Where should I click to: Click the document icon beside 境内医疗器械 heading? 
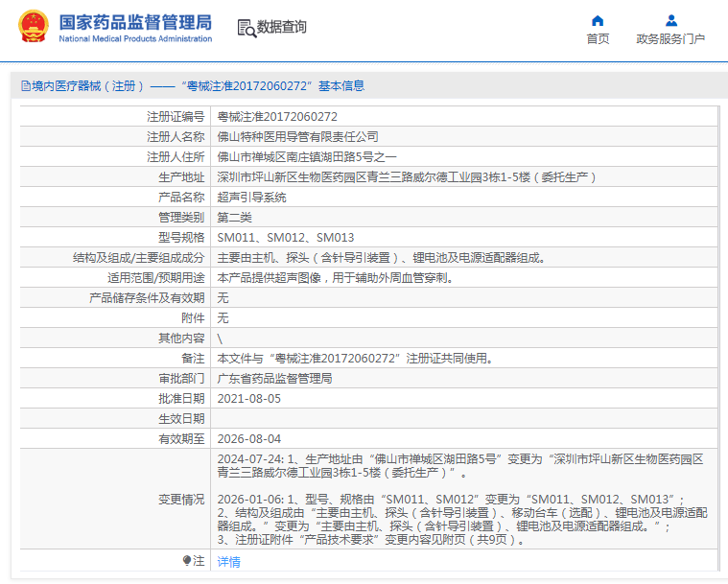[x=25, y=86]
